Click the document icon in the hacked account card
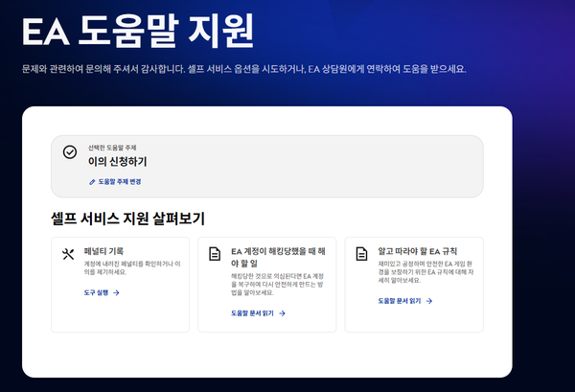 (x=215, y=253)
